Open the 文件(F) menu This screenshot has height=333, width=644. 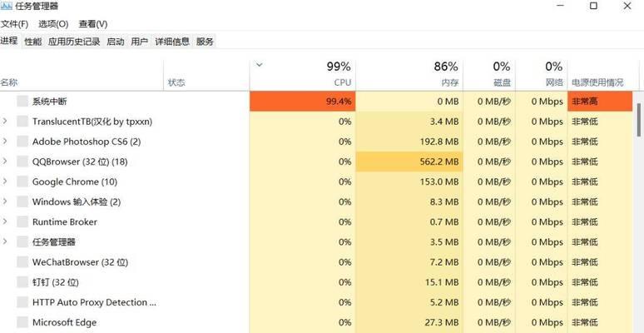14,24
